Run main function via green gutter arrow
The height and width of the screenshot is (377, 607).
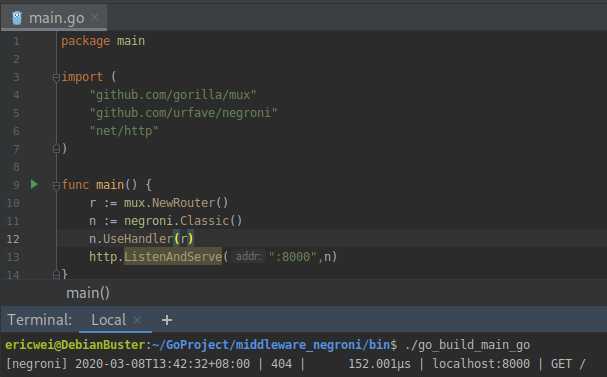tap(34, 184)
